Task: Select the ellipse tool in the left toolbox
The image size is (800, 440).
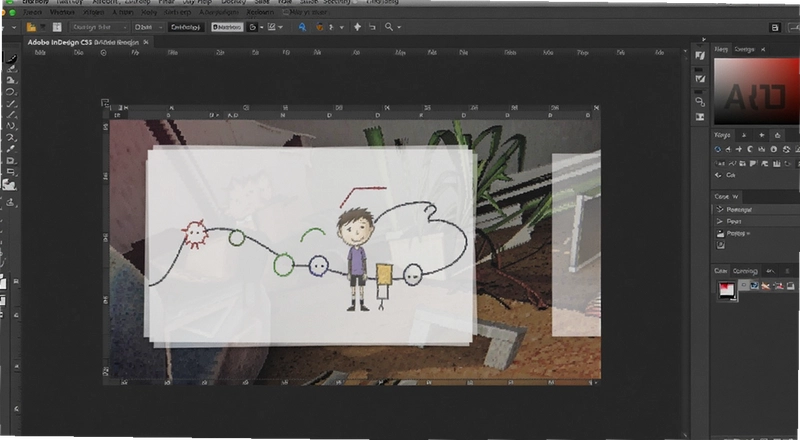Action: coord(11,92)
